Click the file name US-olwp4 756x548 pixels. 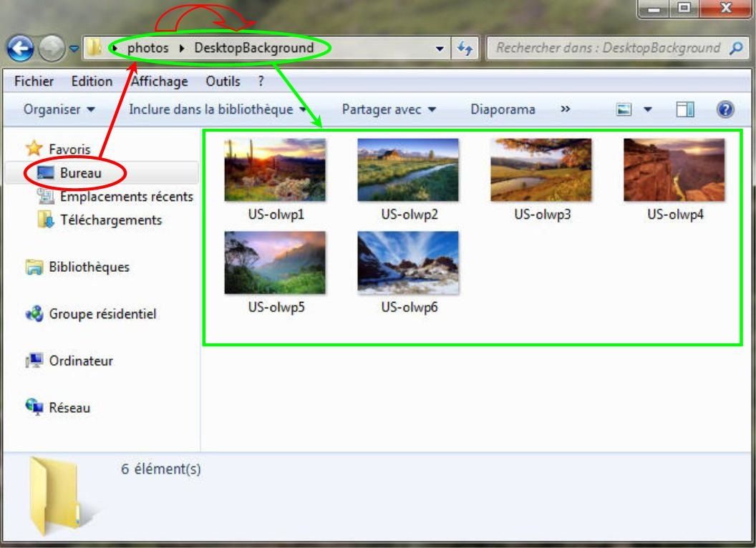click(x=676, y=214)
